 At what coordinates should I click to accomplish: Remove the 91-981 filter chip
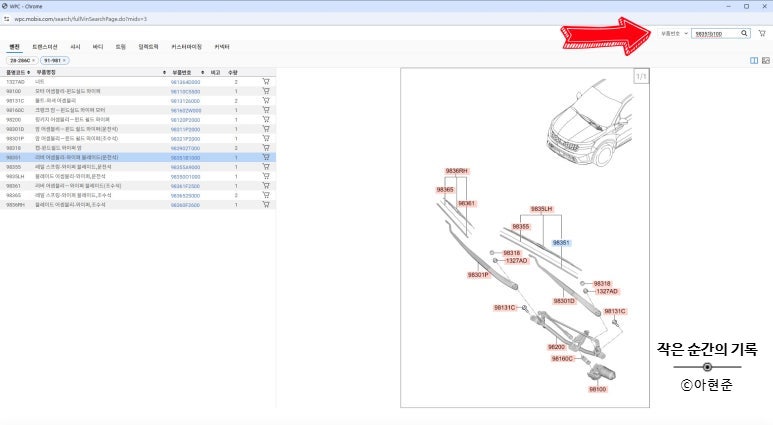pyautogui.click(x=64, y=60)
